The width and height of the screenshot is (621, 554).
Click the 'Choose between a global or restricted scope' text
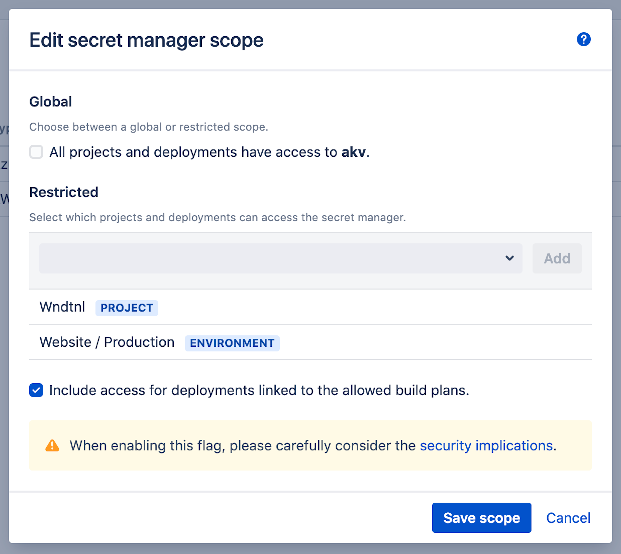[149, 127]
